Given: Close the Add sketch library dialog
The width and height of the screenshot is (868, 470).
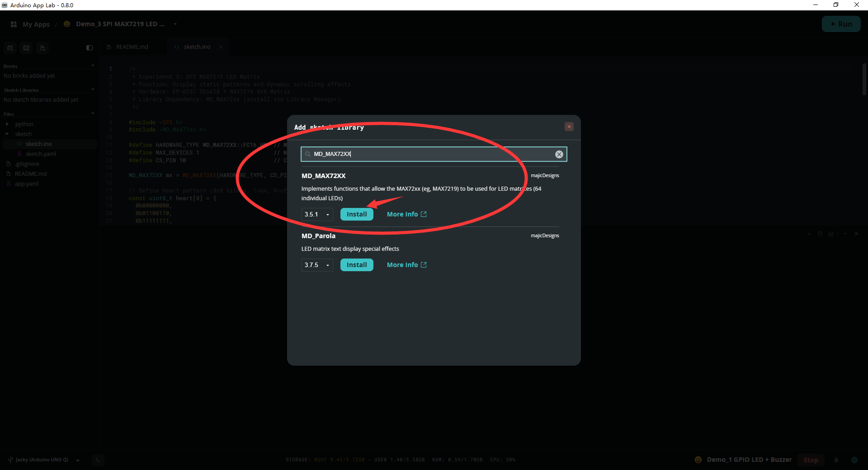Looking at the screenshot, I should point(569,127).
